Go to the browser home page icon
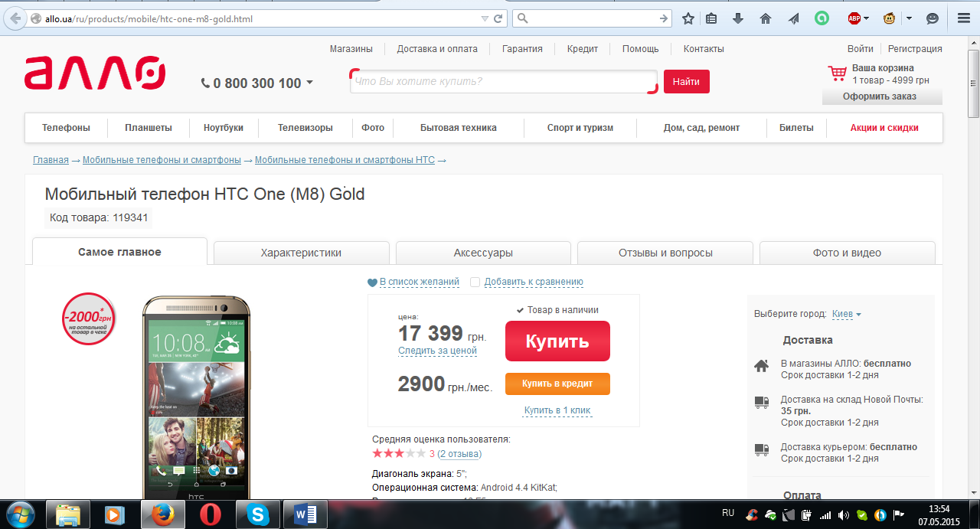The image size is (980, 529). click(765, 18)
